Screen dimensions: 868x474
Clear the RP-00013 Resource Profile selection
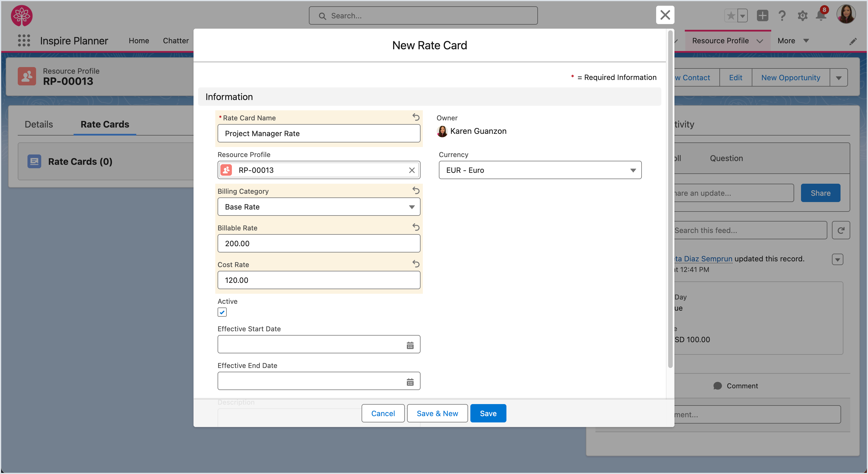click(412, 170)
